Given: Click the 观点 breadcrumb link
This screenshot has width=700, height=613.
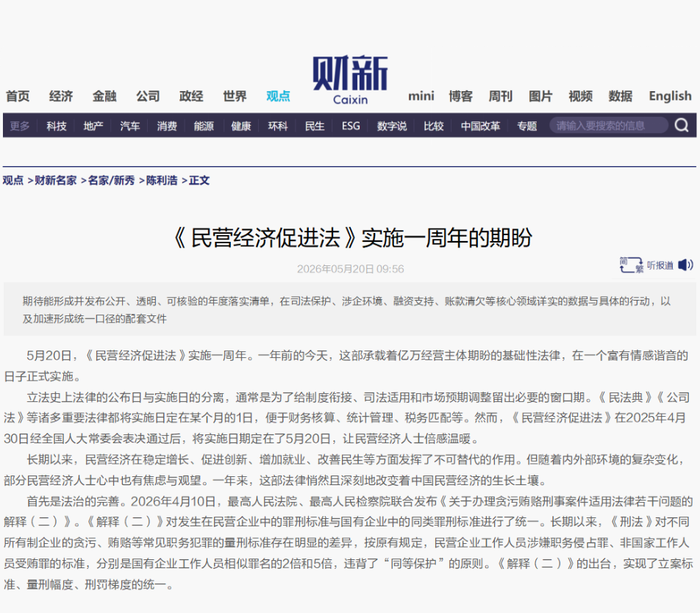Looking at the screenshot, I should pyautogui.click(x=13, y=180).
